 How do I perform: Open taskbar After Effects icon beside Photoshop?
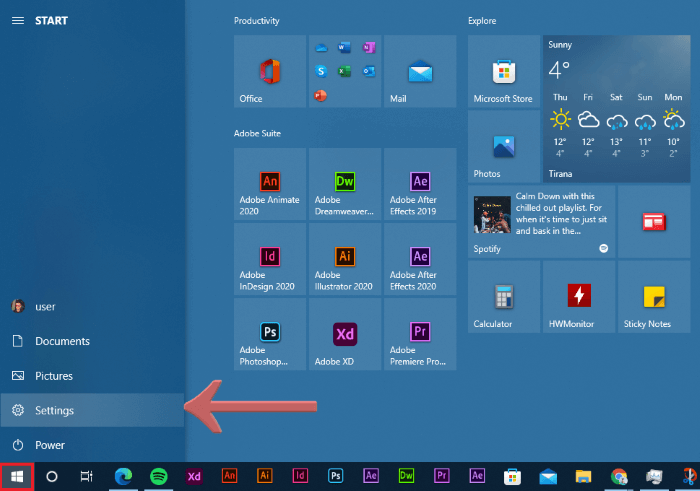click(x=371, y=476)
